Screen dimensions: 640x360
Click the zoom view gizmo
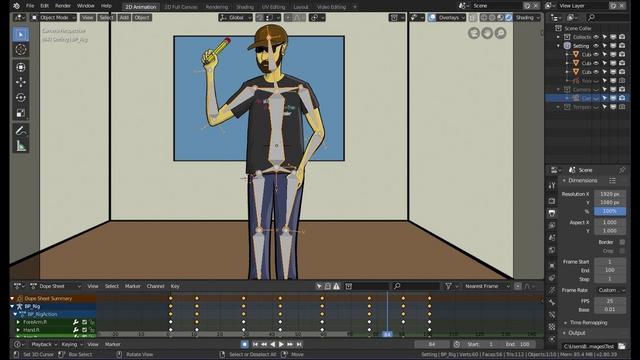coord(500,33)
